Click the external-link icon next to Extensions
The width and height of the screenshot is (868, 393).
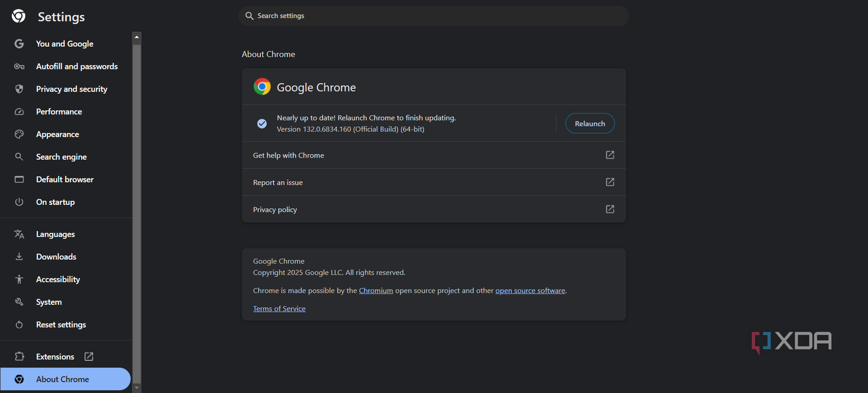point(89,357)
